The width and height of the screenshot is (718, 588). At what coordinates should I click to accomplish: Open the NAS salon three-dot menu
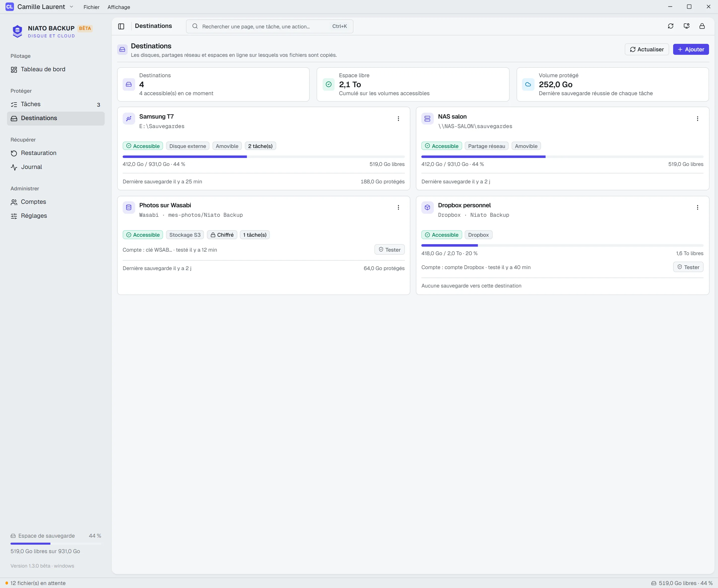697,119
